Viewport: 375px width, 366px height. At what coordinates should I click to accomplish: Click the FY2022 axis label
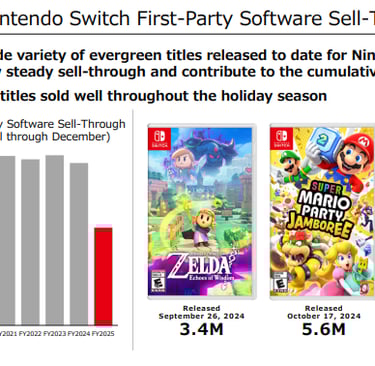(x=30, y=334)
